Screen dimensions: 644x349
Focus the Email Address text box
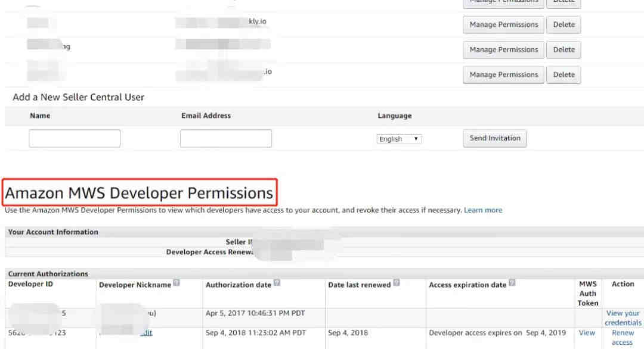click(x=225, y=139)
